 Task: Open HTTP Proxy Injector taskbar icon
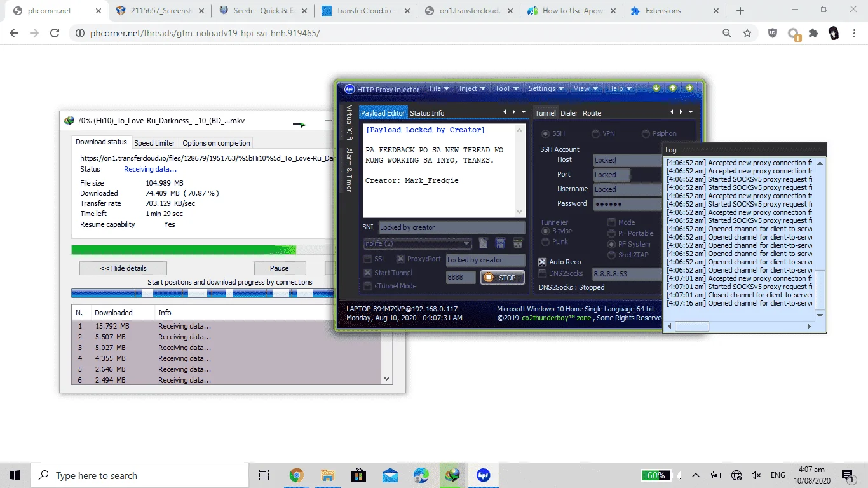pos(484,475)
